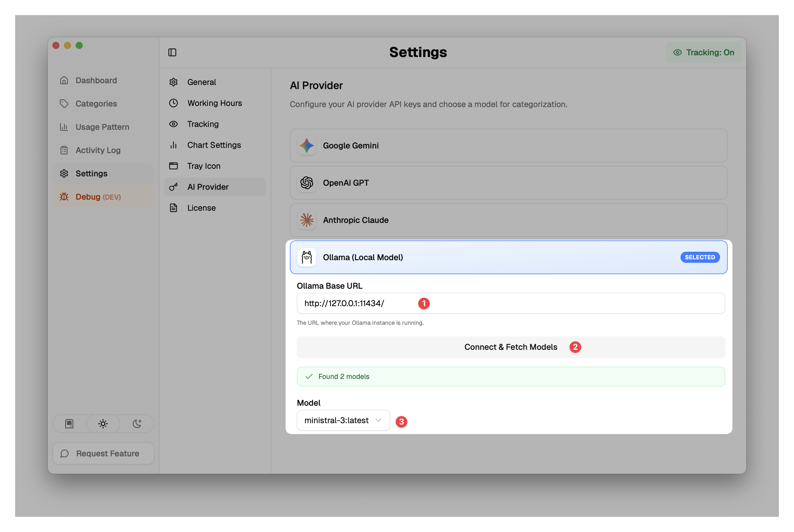Switch to light theme sun icon

pyautogui.click(x=103, y=423)
